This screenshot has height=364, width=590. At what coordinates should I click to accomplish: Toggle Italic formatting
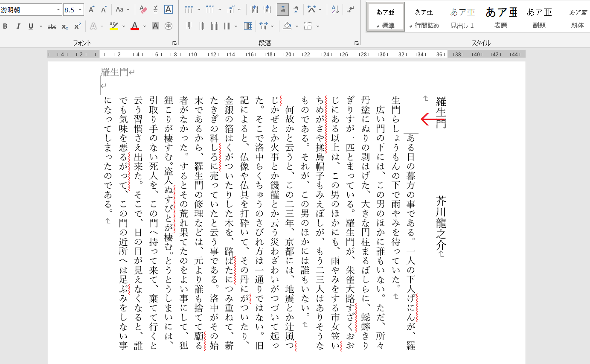point(18,26)
